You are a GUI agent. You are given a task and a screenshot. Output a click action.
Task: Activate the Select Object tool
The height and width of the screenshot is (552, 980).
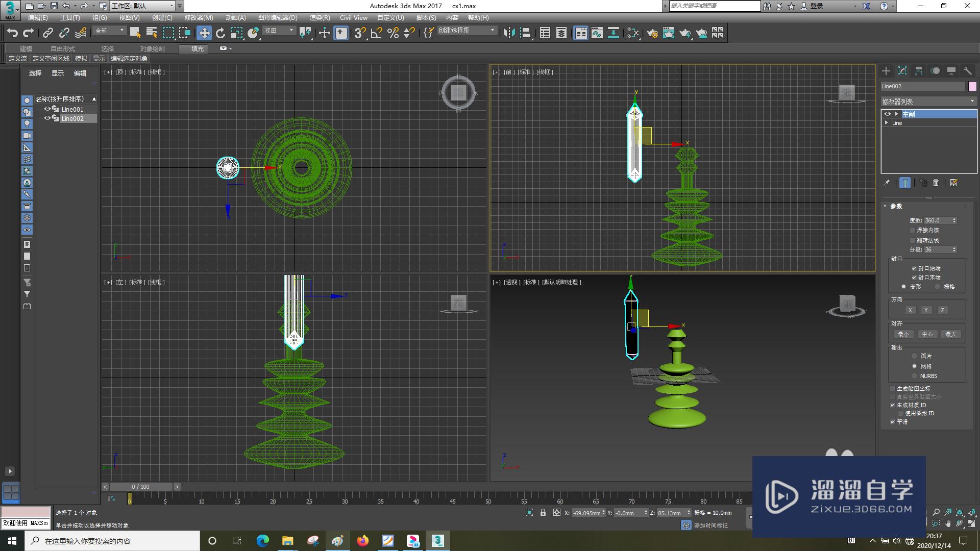tap(135, 33)
